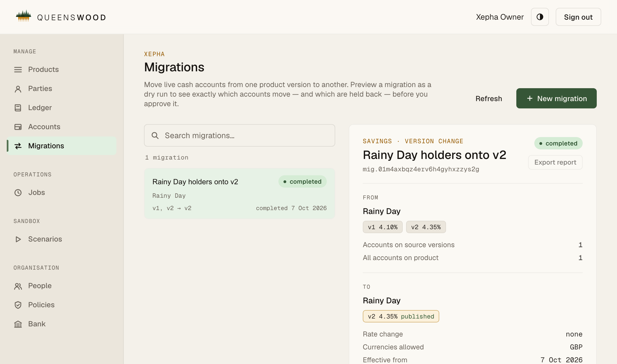Toggle dark mode with the contrast icon

click(540, 17)
